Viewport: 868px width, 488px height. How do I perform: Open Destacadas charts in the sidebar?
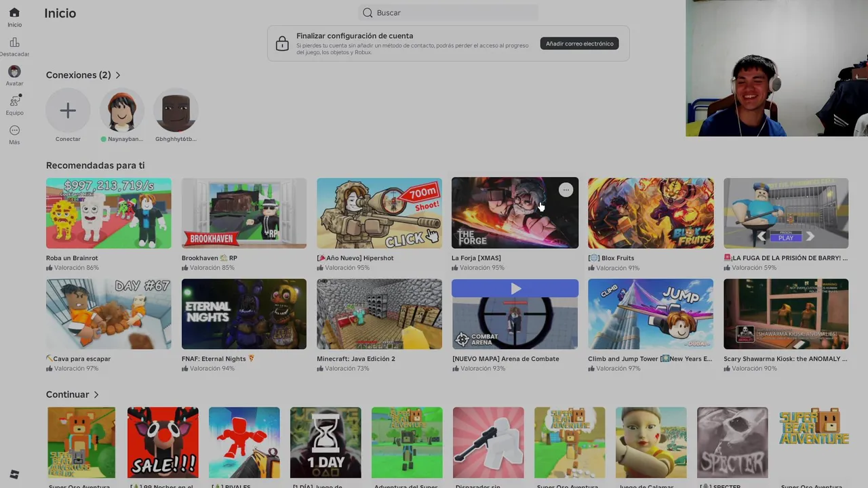[14, 43]
